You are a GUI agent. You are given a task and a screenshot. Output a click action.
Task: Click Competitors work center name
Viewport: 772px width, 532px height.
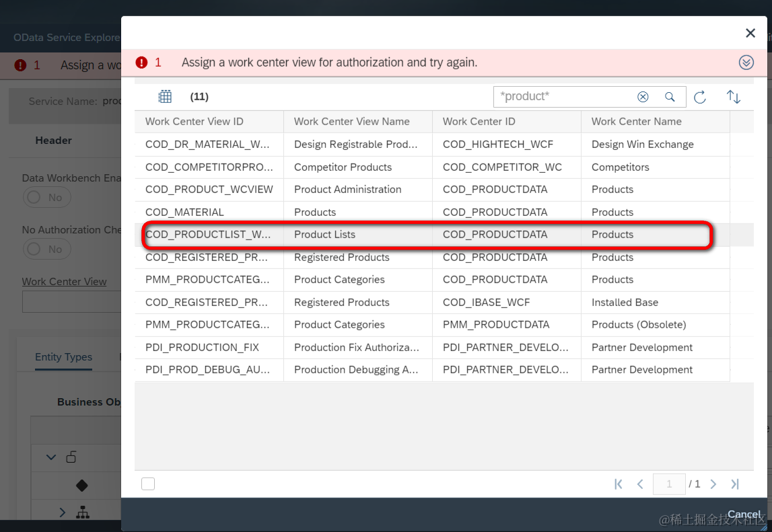pyautogui.click(x=621, y=167)
